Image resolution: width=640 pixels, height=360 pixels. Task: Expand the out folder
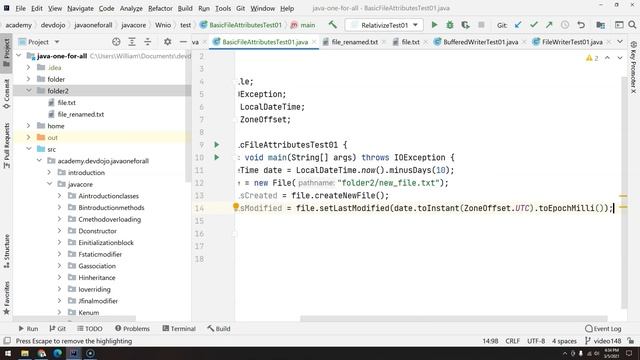click(x=29, y=138)
